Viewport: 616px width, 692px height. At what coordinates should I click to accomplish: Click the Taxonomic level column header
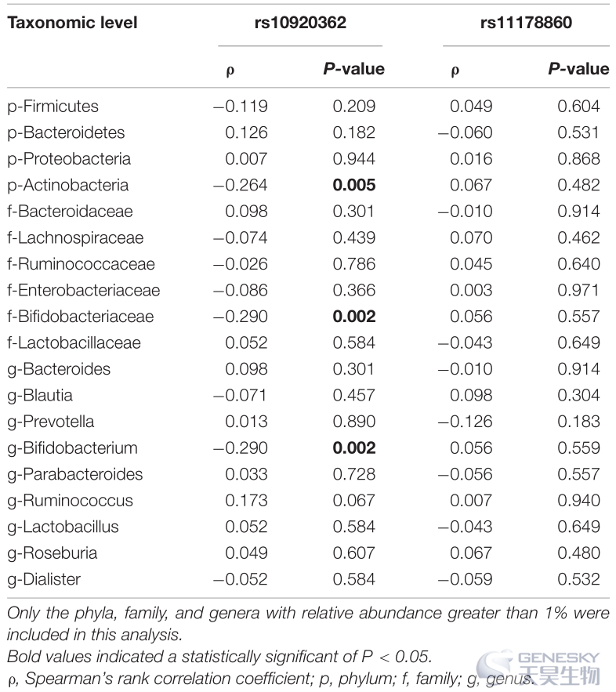72,23
